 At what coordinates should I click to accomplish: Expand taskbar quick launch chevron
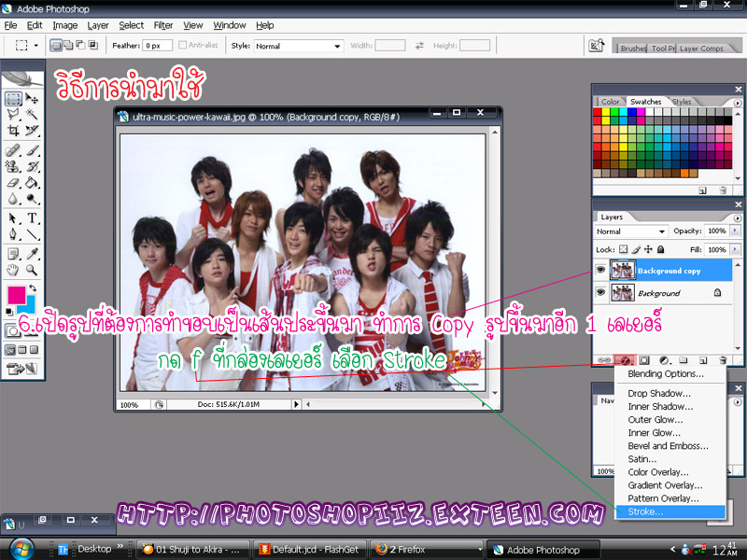point(120,547)
